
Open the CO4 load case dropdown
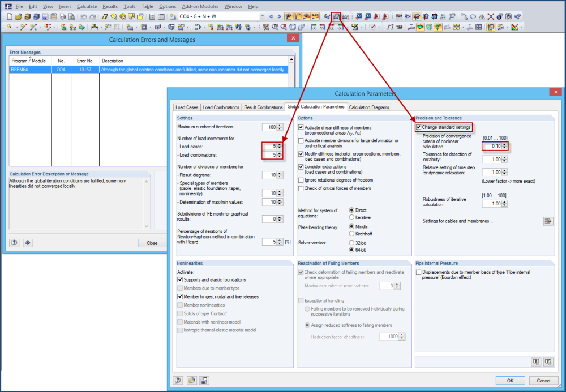[263, 16]
